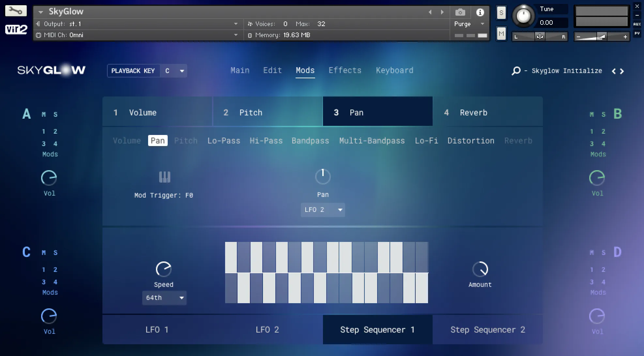Image resolution: width=644 pixels, height=356 pixels.
Task: Open the LFO 2 source dropdown under Pan
Action: tap(323, 210)
